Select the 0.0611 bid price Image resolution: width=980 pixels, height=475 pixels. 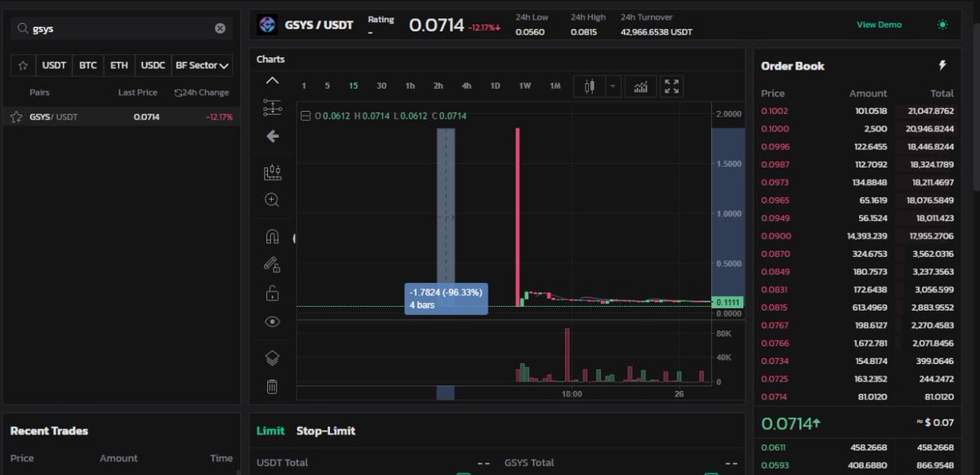(772, 447)
